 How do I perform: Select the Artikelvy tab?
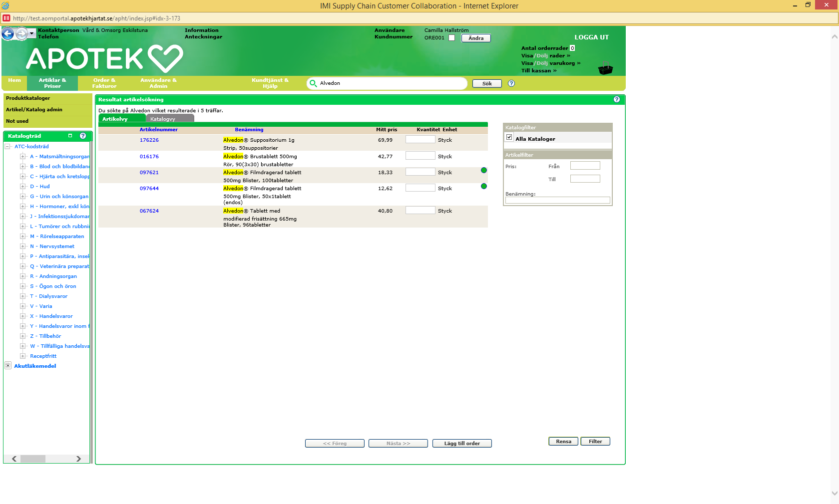pyautogui.click(x=122, y=119)
